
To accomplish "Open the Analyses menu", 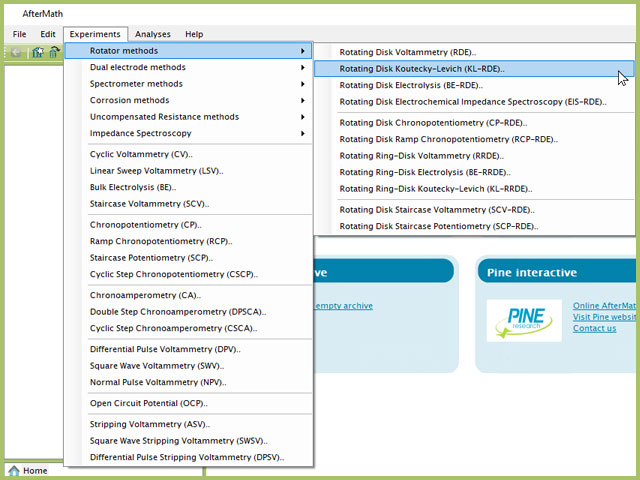I will click(153, 34).
